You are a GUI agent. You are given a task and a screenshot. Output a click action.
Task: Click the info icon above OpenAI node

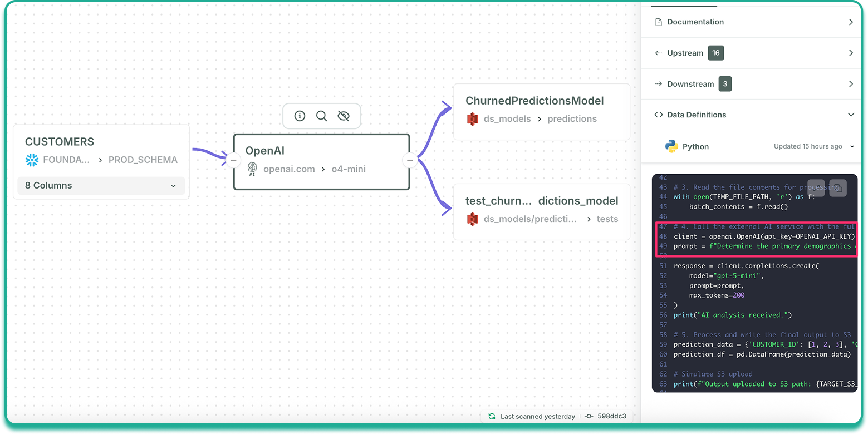[300, 116]
